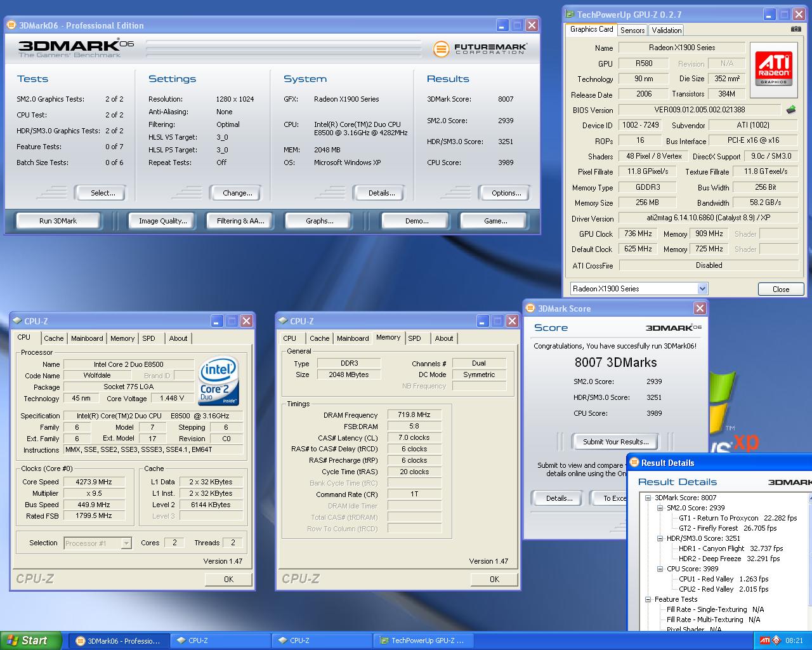Collapse the Feature Tests tree node
Screen dimensions: 812x650
[x=648, y=599]
